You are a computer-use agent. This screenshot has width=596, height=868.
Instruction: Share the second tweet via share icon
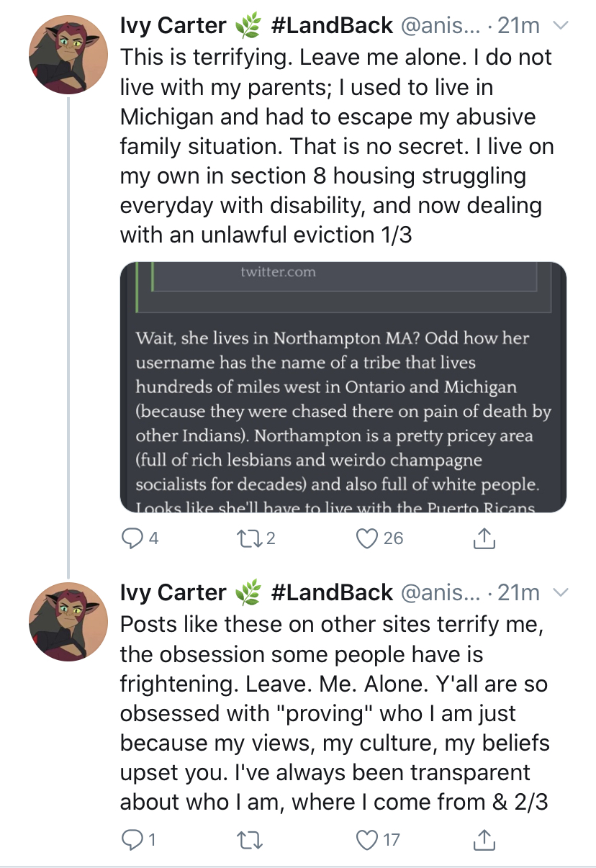(x=485, y=838)
